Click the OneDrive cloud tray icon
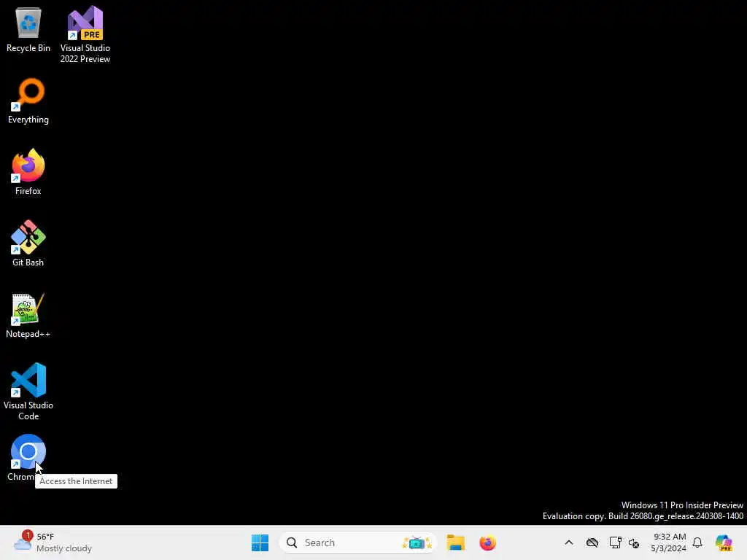The width and height of the screenshot is (747, 560). [592, 542]
